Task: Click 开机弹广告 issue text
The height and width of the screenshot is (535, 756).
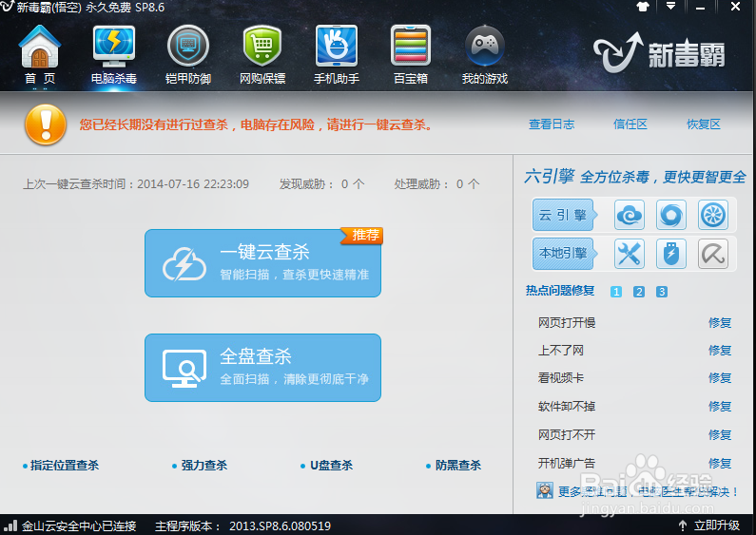Action: (x=567, y=463)
